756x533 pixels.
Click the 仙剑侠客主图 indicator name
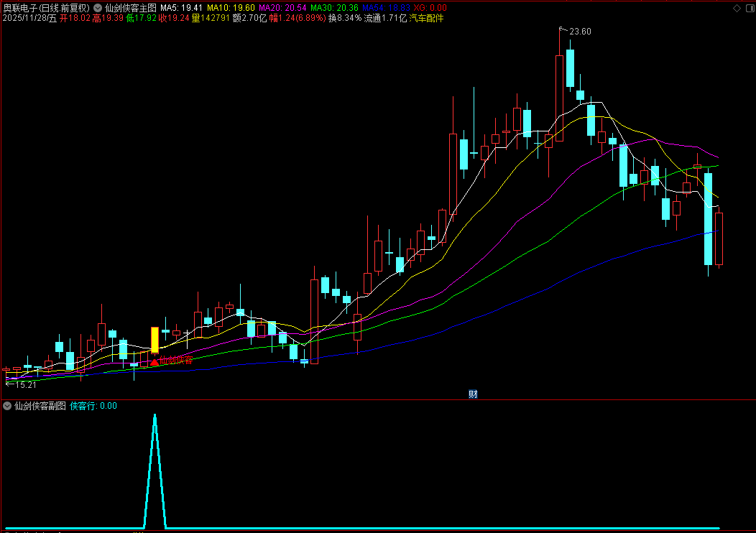[131, 8]
